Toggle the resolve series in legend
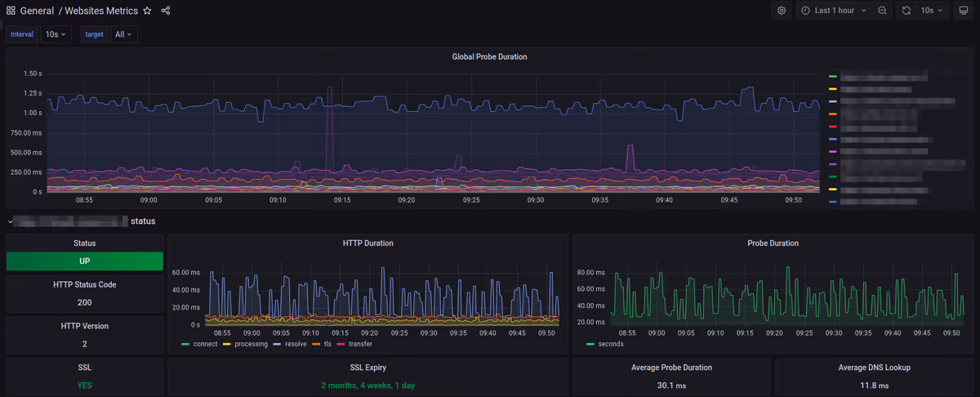Viewport: 980px width, 397px height. (x=288, y=344)
